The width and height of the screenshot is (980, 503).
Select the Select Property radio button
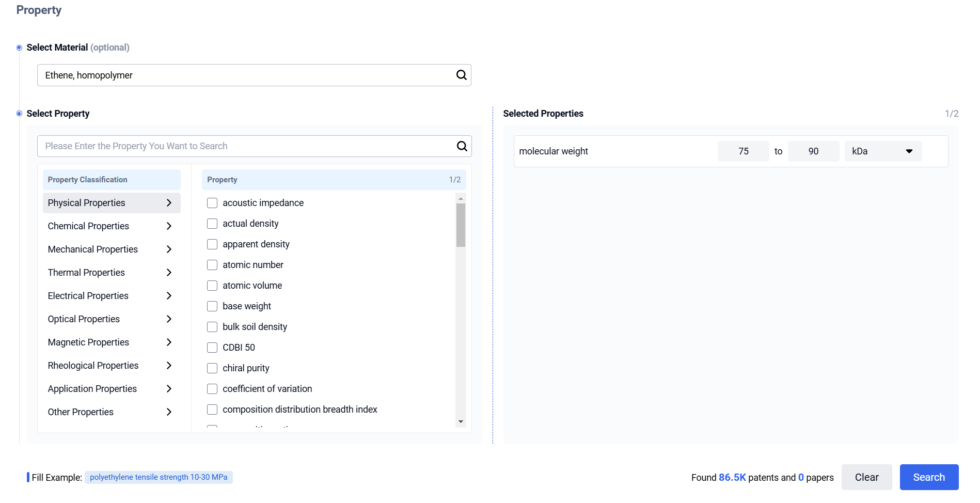(19, 113)
